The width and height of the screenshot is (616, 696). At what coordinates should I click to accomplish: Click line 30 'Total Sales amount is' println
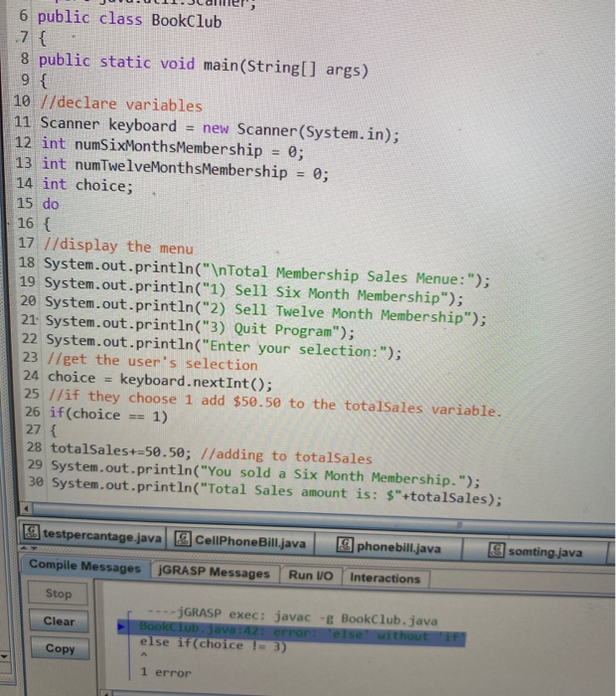point(277,491)
